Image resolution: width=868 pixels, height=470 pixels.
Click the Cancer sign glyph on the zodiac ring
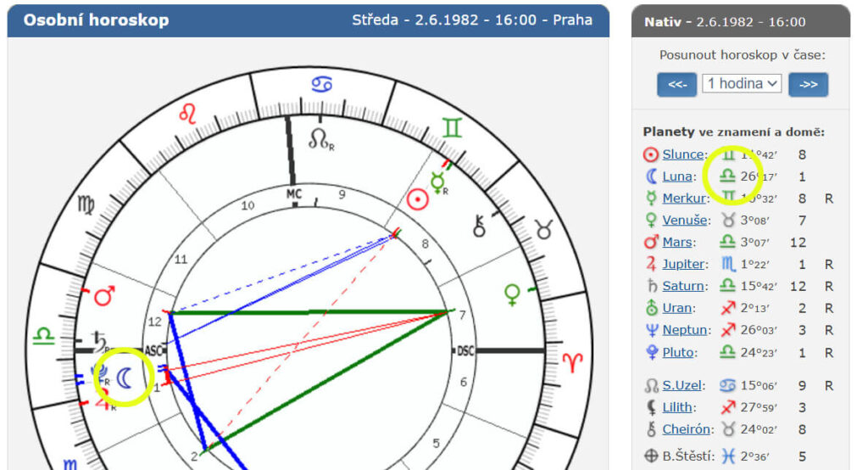[x=321, y=84]
